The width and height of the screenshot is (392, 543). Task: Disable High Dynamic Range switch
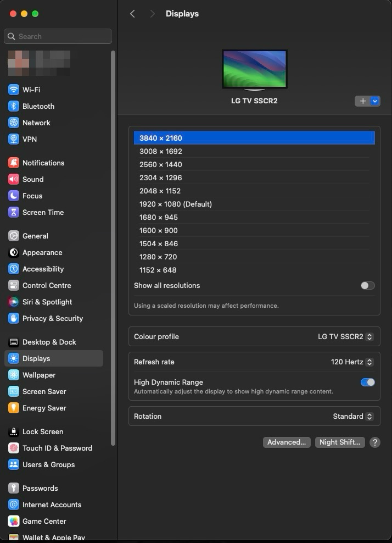click(367, 382)
